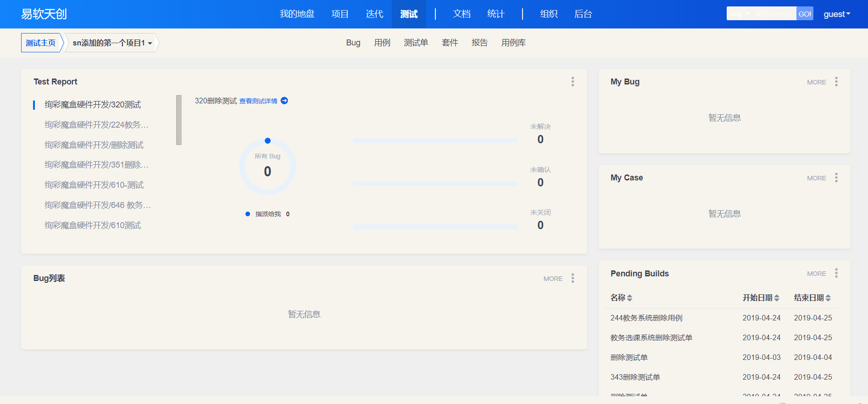Click the blue arrow icon beside 查看测试详情
This screenshot has height=404, width=868.
[x=284, y=101]
